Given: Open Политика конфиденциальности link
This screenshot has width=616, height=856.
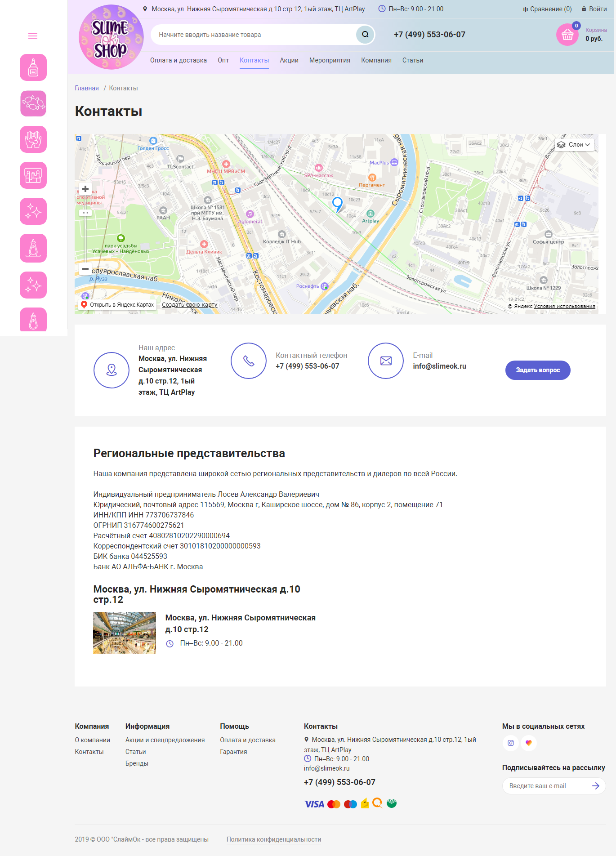Looking at the screenshot, I should 274,839.
